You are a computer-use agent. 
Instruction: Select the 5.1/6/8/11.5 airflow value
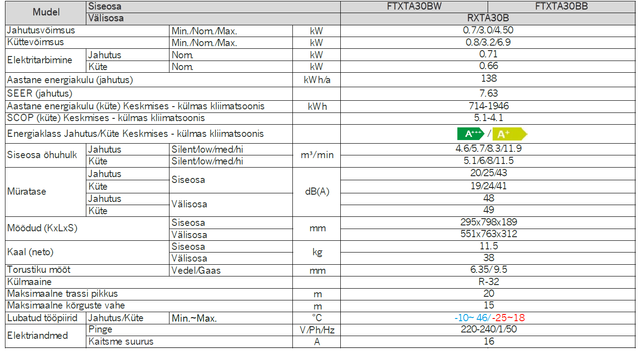coord(489,160)
